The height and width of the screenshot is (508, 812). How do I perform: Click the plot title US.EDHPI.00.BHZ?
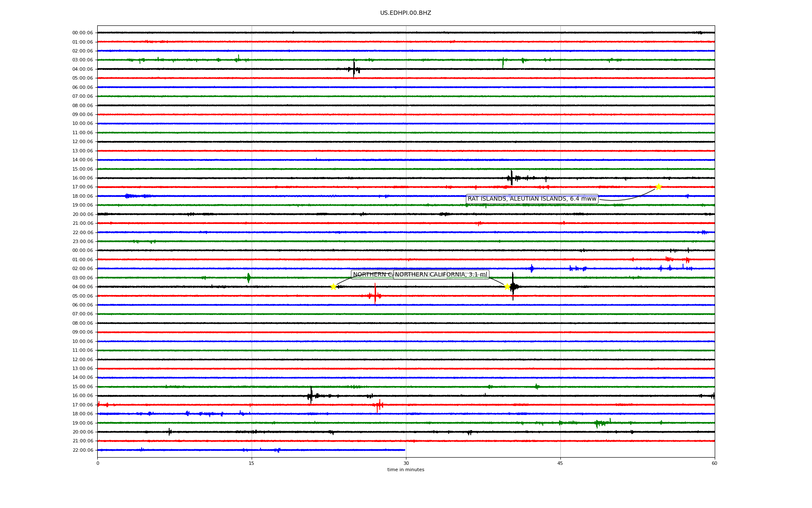[406, 13]
